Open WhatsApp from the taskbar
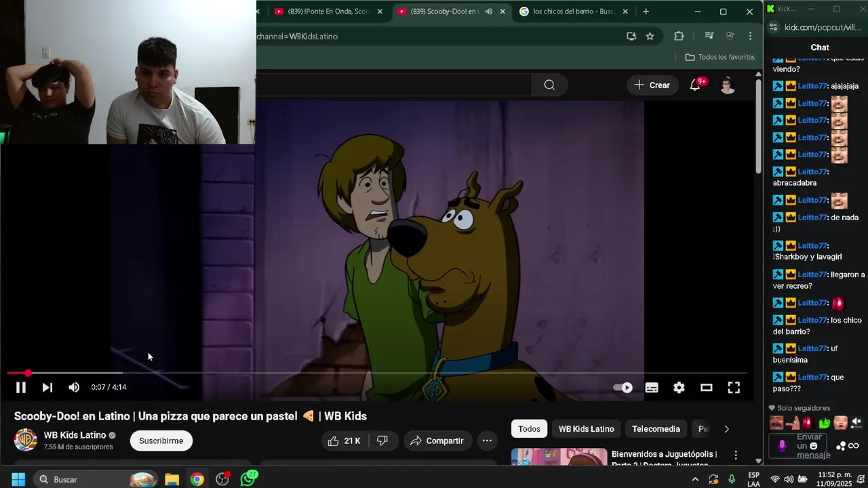Screen dimensions: 868x488 pyautogui.click(x=249, y=479)
